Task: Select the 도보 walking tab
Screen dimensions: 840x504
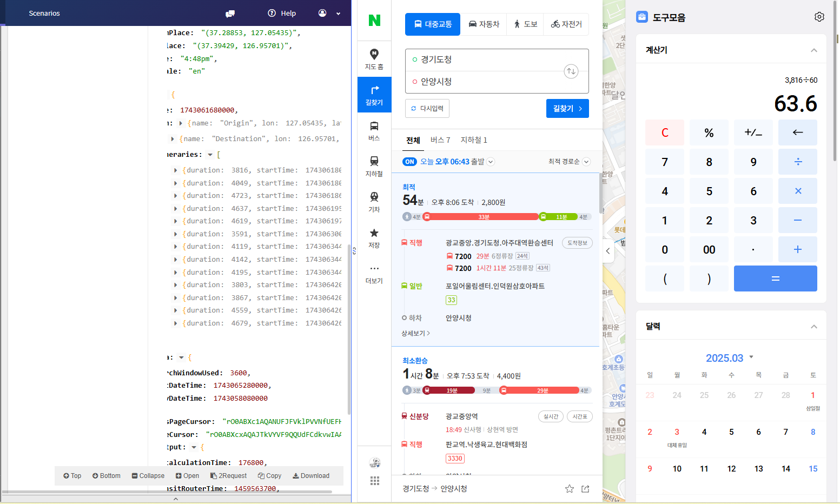Action: pyautogui.click(x=525, y=24)
